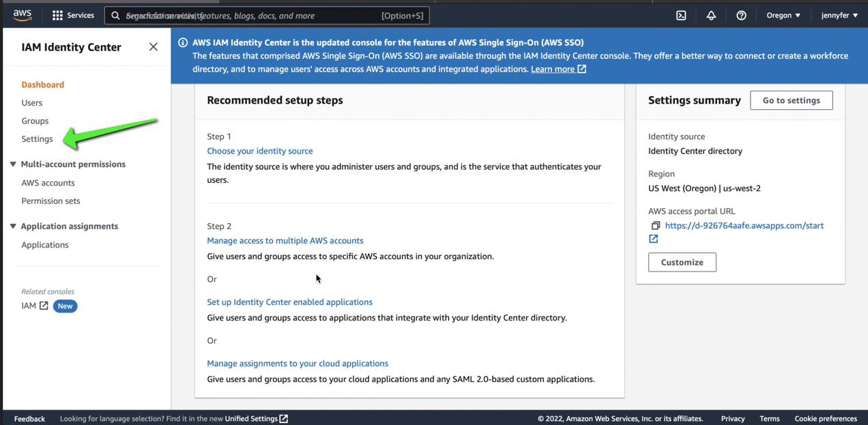
Task: Open the Oregon region dropdown
Action: click(x=783, y=15)
